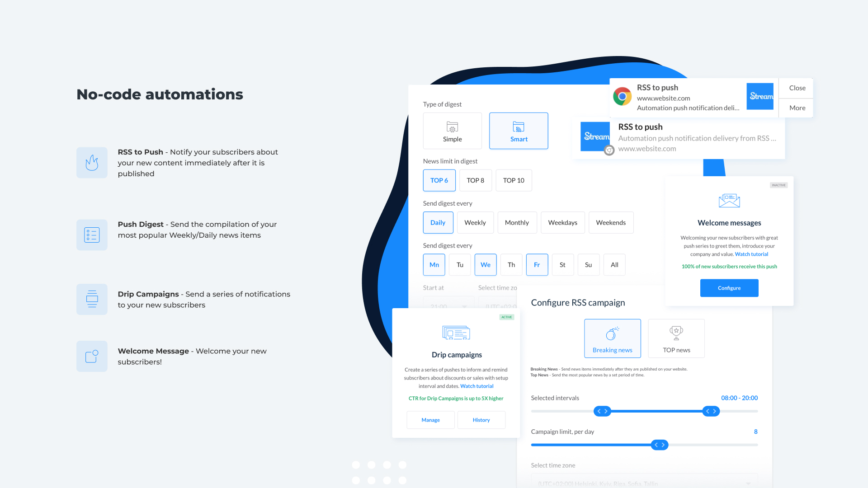Expand the More options menu
This screenshot has height=488, width=868.
pyautogui.click(x=797, y=107)
